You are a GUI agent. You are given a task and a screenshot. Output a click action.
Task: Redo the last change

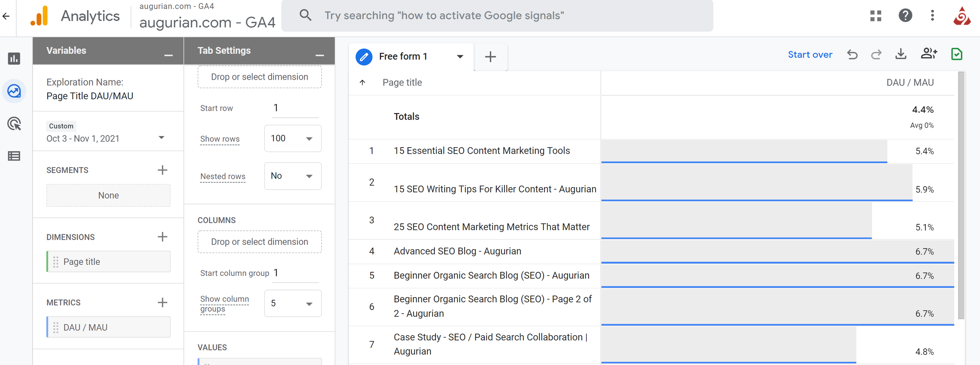click(x=877, y=55)
